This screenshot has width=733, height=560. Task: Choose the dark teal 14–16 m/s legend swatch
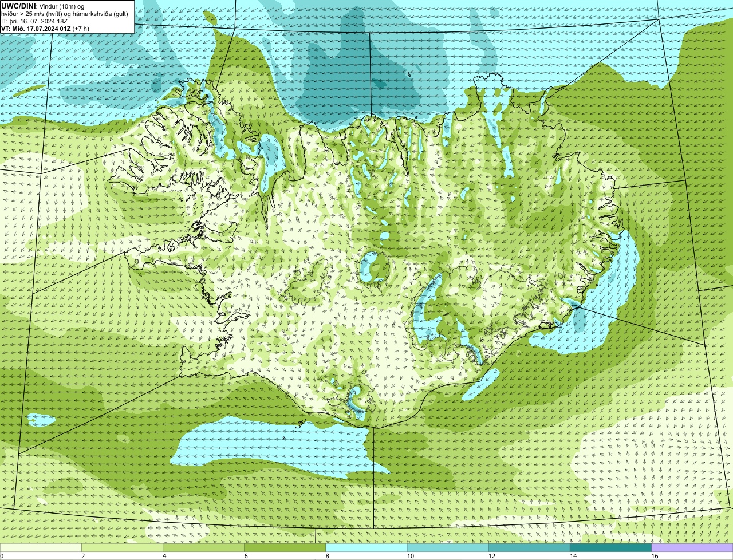(611, 547)
